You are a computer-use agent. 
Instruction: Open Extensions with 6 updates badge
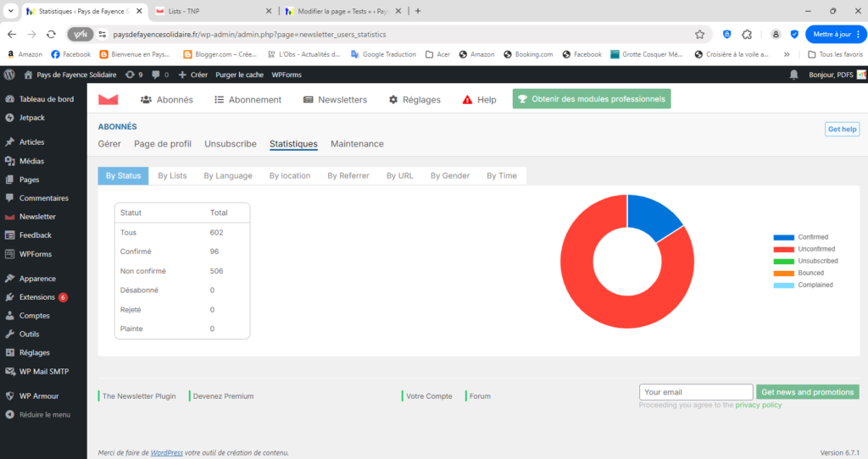coord(38,297)
